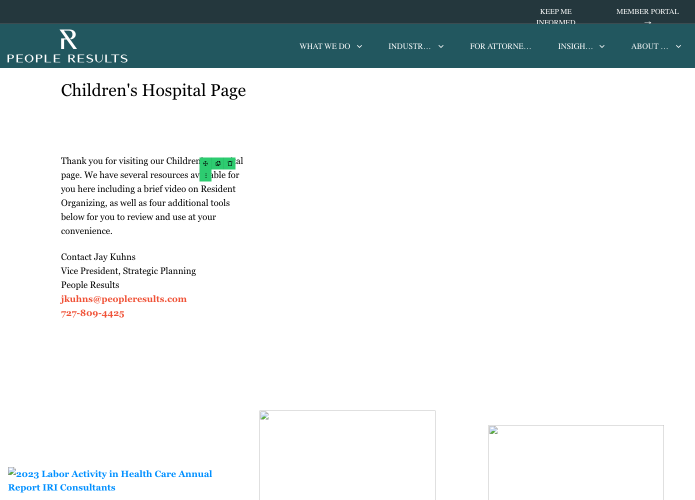
Task: Expand the Industries menu chevron
Action: coord(441,46)
